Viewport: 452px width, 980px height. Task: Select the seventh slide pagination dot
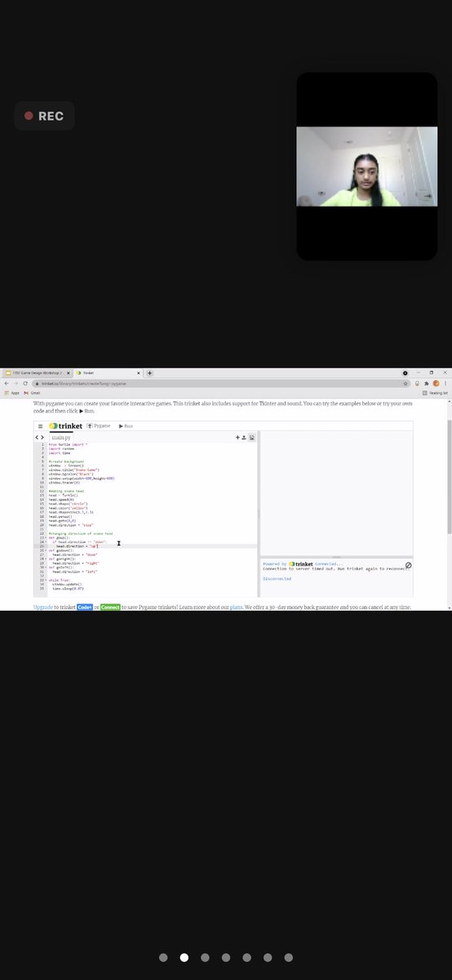coord(288,957)
